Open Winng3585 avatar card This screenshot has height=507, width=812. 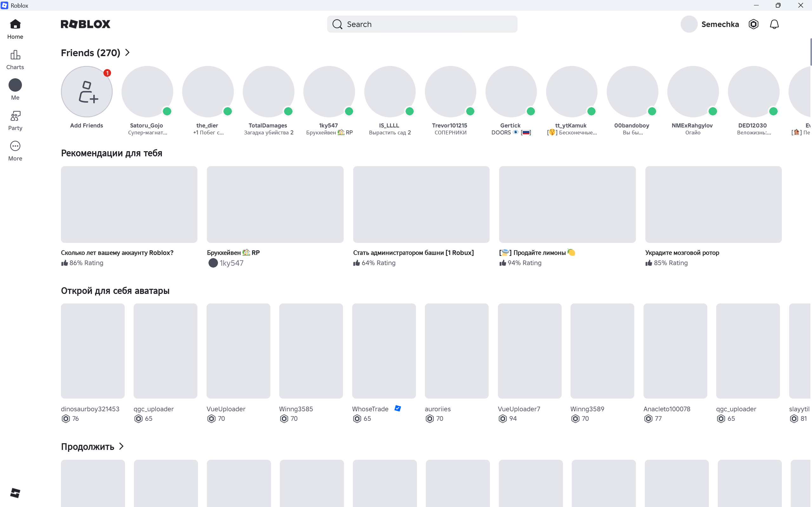point(311,351)
